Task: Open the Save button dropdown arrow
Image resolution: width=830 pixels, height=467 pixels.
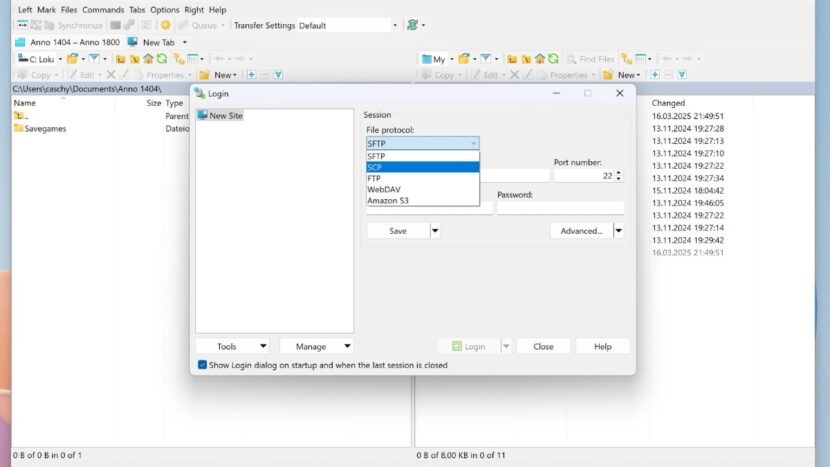Action: (x=435, y=231)
